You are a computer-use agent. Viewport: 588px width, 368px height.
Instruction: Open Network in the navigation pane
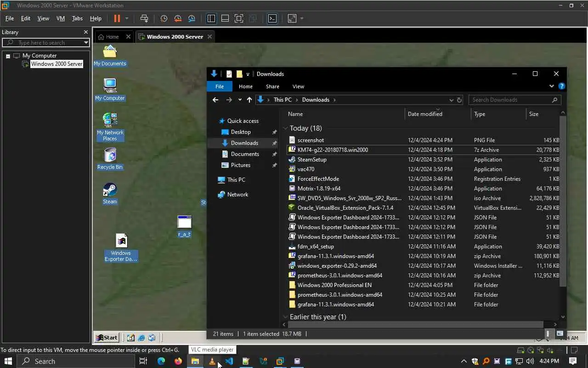[237, 195]
